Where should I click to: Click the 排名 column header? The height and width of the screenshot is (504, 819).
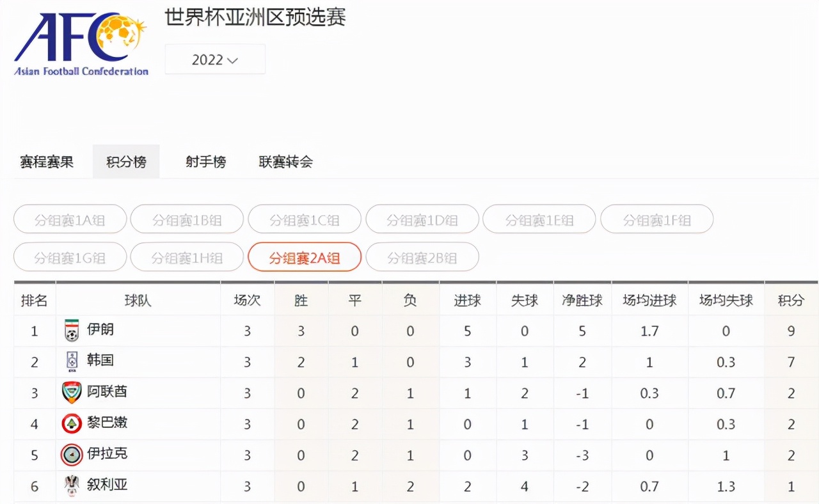[x=35, y=300]
